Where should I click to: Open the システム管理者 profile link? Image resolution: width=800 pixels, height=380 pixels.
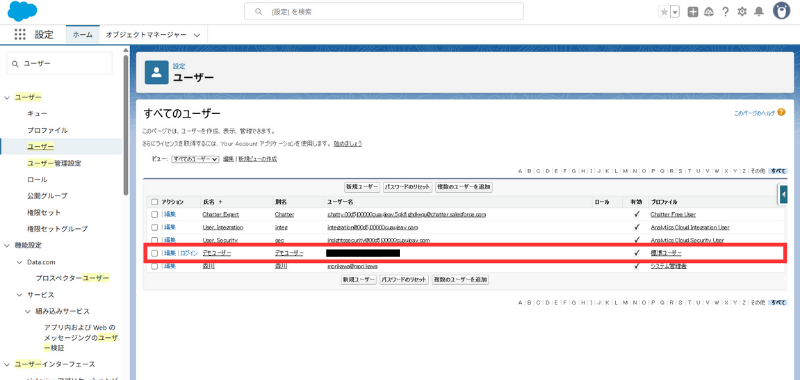click(x=668, y=266)
